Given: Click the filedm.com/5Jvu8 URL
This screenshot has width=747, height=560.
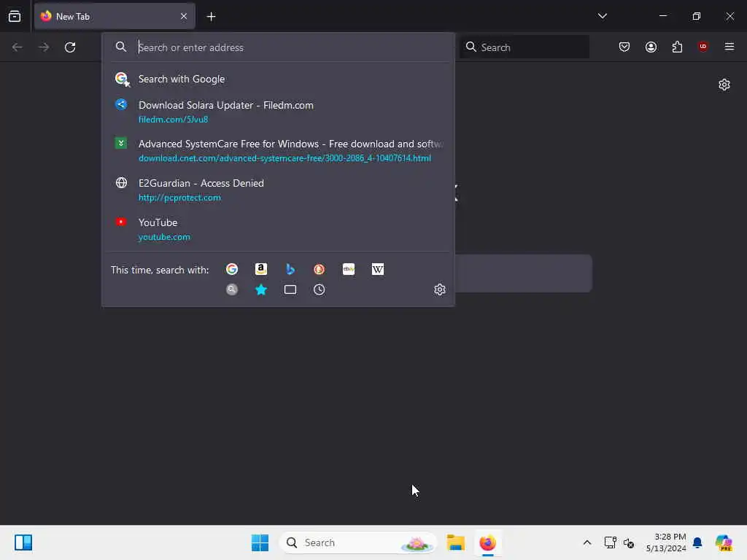Looking at the screenshot, I should tap(173, 120).
